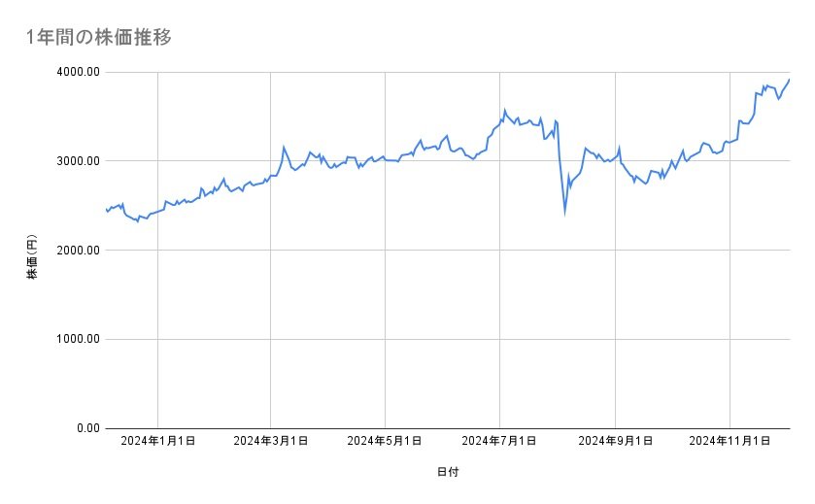Viewport: 815px width, 504px height.
Task: Select the 2024年5月1日 date label
Action: pos(386,442)
